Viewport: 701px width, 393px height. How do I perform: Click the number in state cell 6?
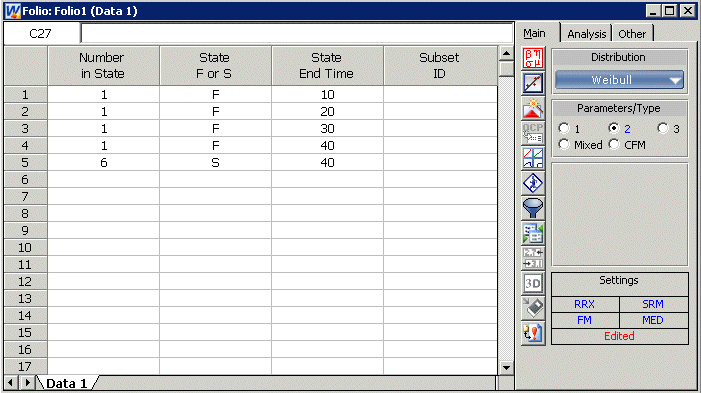click(103, 163)
